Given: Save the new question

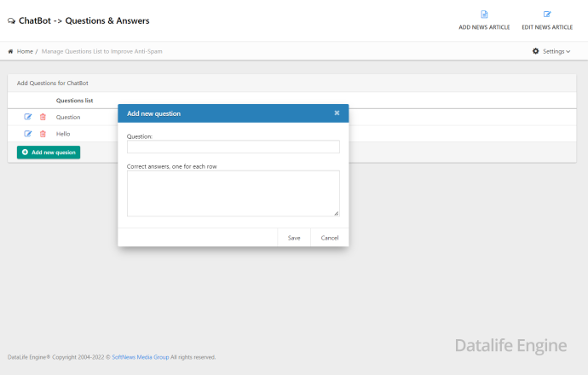Looking at the screenshot, I should pyautogui.click(x=294, y=238).
